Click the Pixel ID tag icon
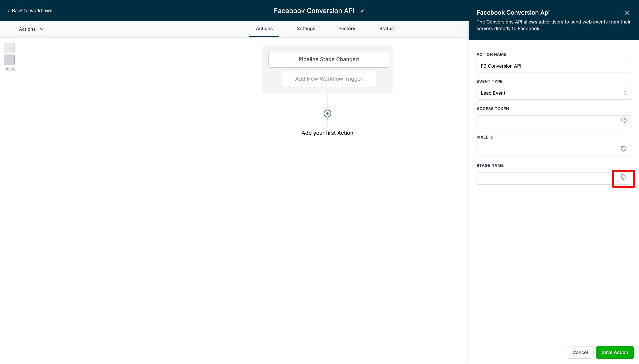 pos(623,149)
